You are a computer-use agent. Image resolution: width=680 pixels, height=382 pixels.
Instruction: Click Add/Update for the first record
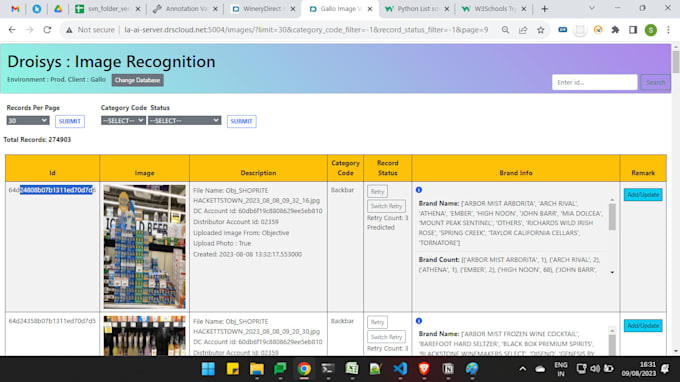coord(643,195)
